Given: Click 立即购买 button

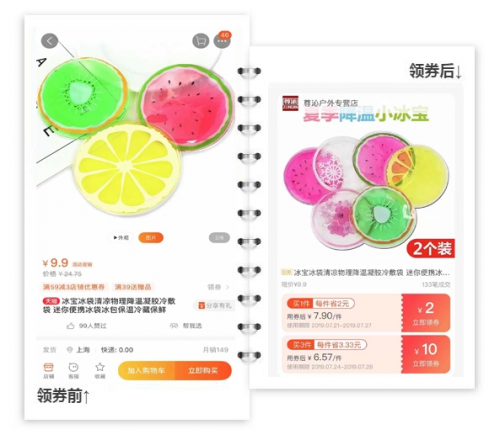Looking at the screenshot, I should (x=203, y=370).
